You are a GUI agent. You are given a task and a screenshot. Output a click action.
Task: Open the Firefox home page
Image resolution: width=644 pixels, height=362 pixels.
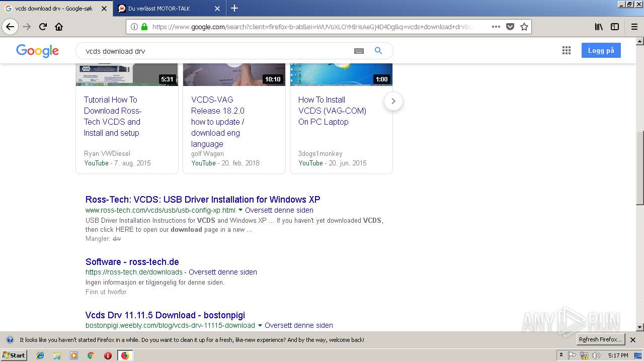[x=59, y=27]
